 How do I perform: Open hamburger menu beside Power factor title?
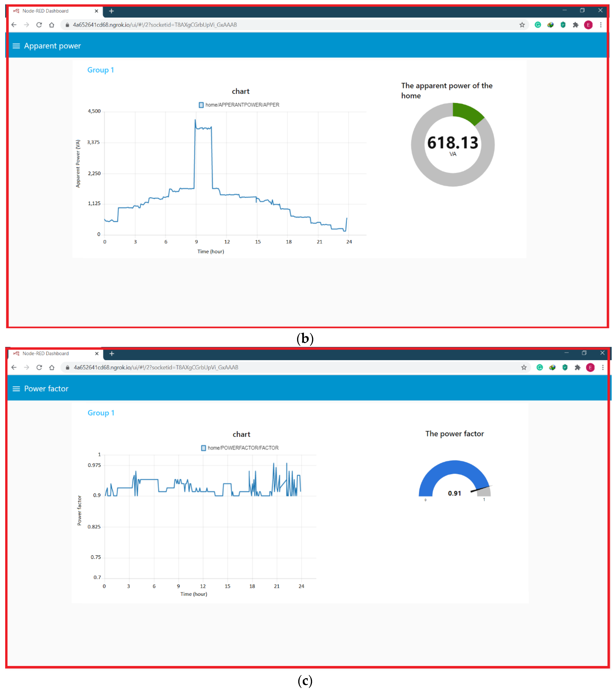pos(16,389)
